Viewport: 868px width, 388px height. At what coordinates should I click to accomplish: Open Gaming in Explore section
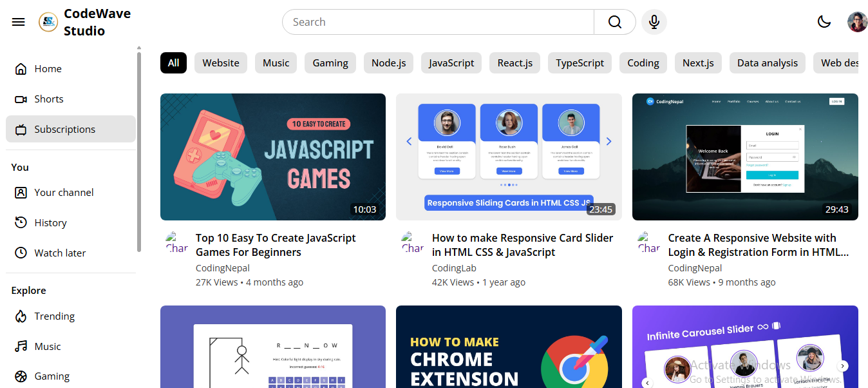click(x=71, y=376)
